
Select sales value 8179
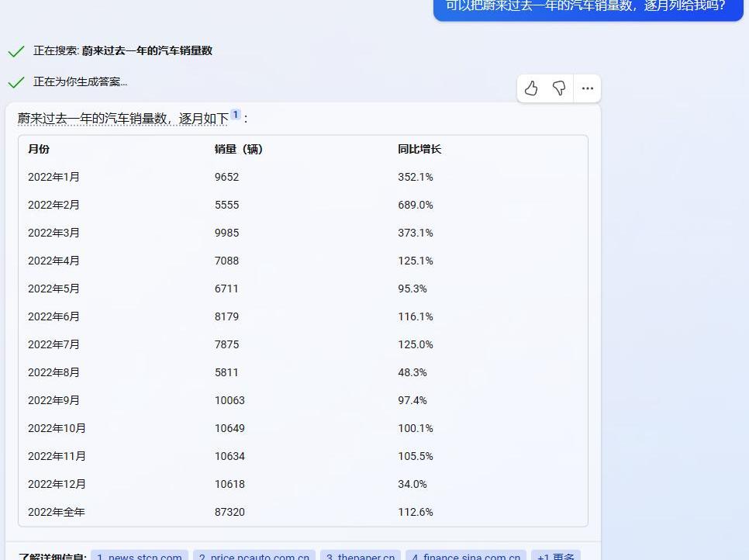coord(226,316)
